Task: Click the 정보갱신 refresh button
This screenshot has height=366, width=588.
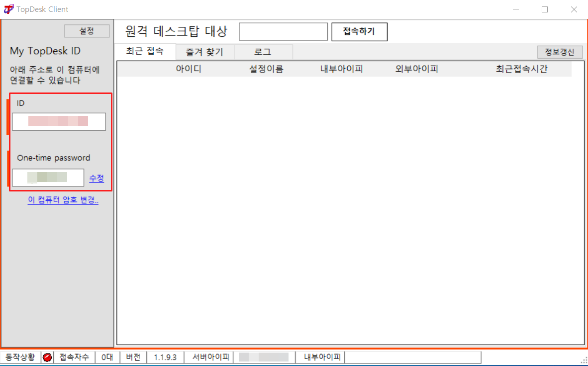Action: tap(560, 52)
